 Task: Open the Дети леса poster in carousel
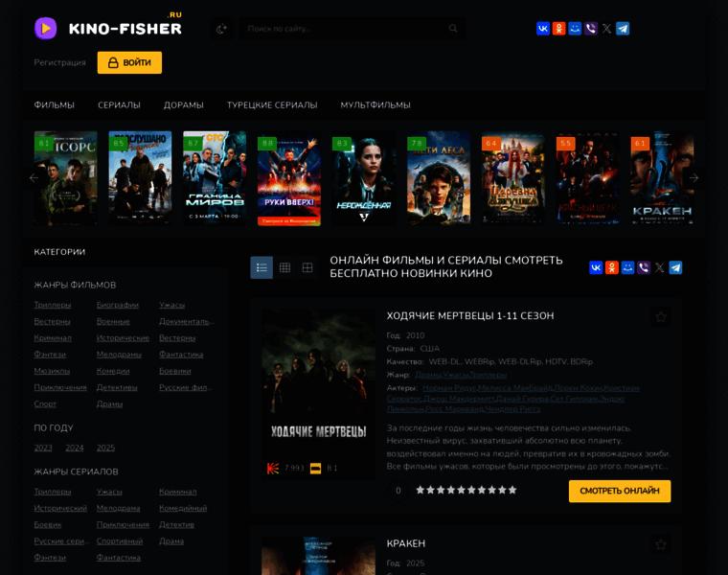pyautogui.click(x=439, y=178)
